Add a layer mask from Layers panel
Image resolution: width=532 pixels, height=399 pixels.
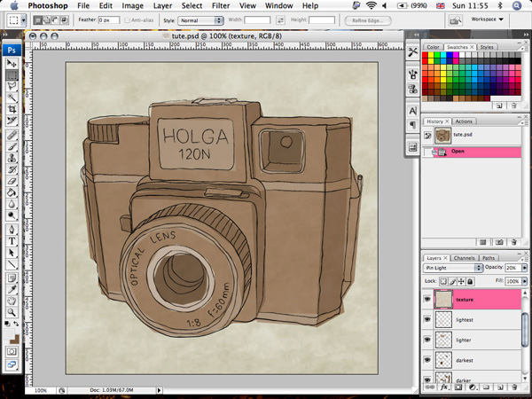tap(458, 387)
